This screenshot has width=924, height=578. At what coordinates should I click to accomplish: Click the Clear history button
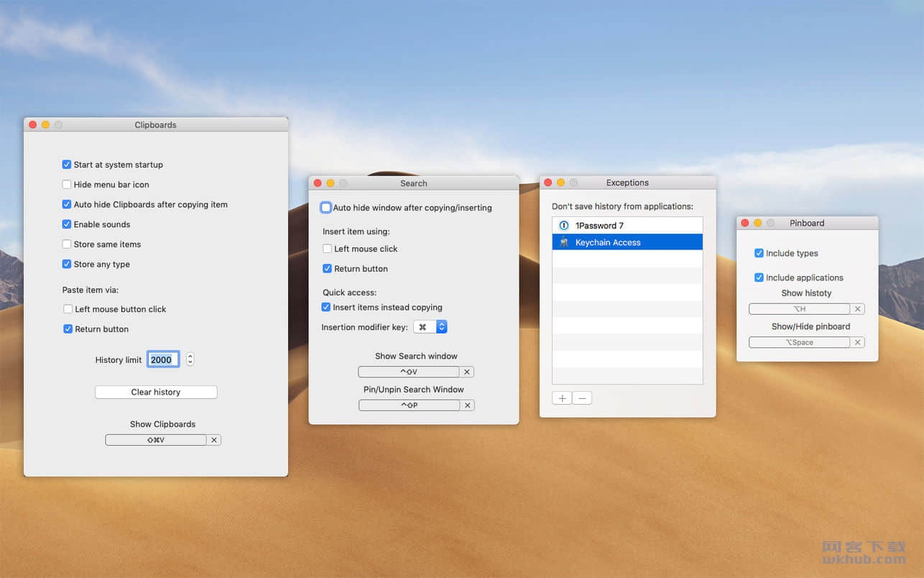point(156,392)
